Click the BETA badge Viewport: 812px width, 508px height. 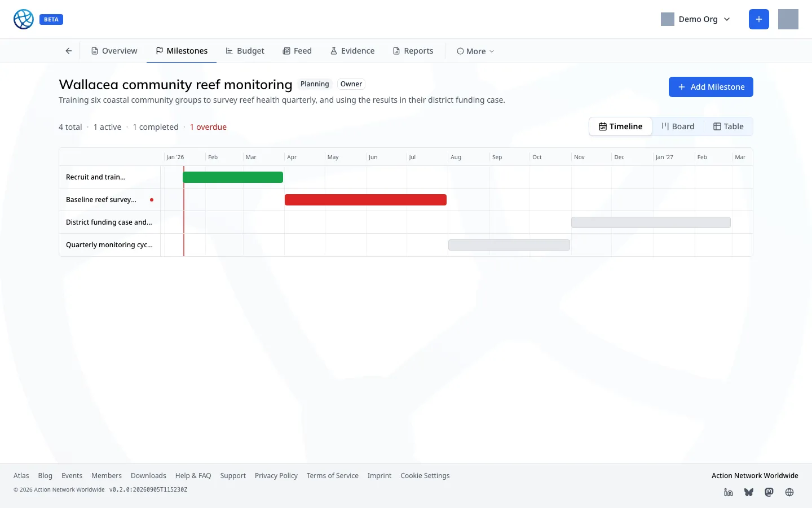[51, 19]
